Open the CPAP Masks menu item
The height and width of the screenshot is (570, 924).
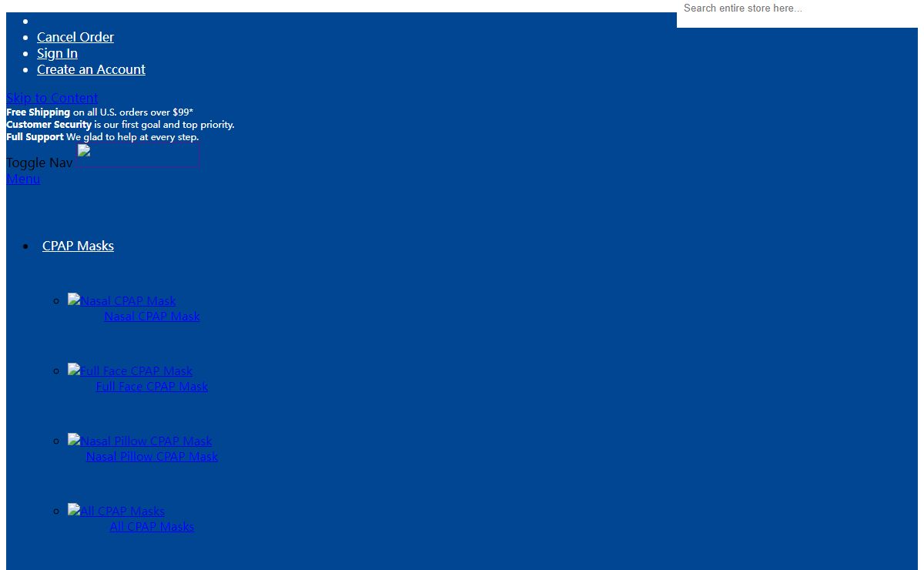(x=78, y=246)
